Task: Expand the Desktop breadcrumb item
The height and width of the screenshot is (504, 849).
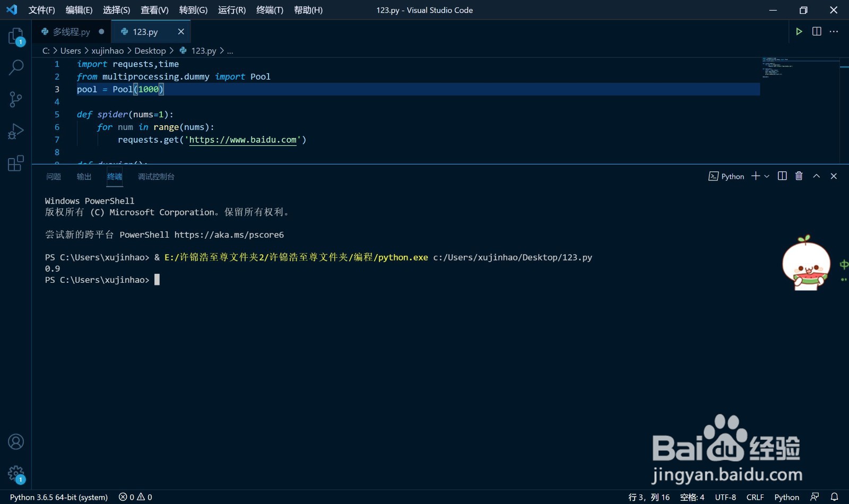Action: pyautogui.click(x=150, y=50)
